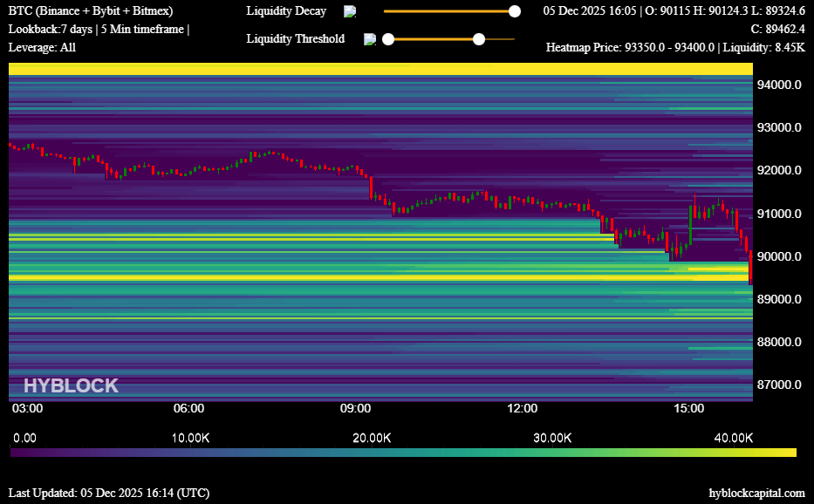Click the Leverage: All label
This screenshot has height=504, width=814.
tap(42, 47)
